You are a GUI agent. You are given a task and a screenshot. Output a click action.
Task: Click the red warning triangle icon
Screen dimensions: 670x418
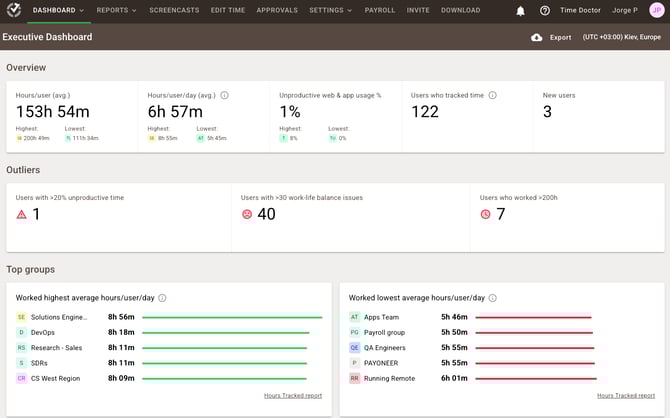22,214
